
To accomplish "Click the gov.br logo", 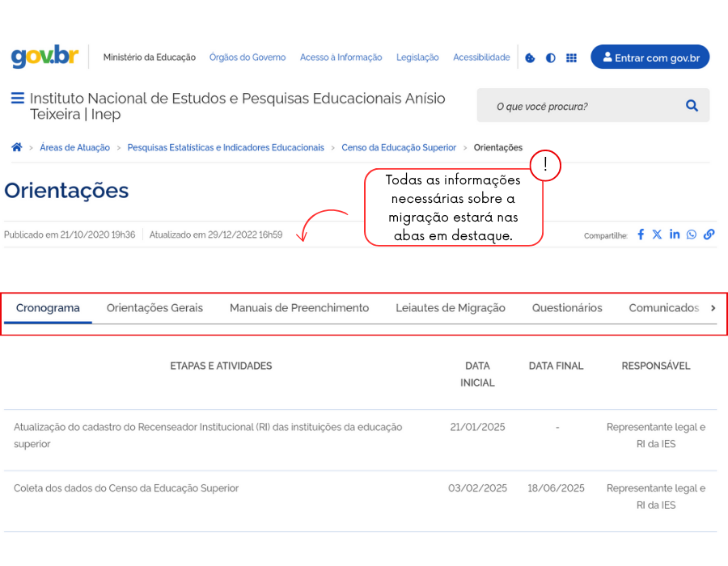I will pos(44,57).
